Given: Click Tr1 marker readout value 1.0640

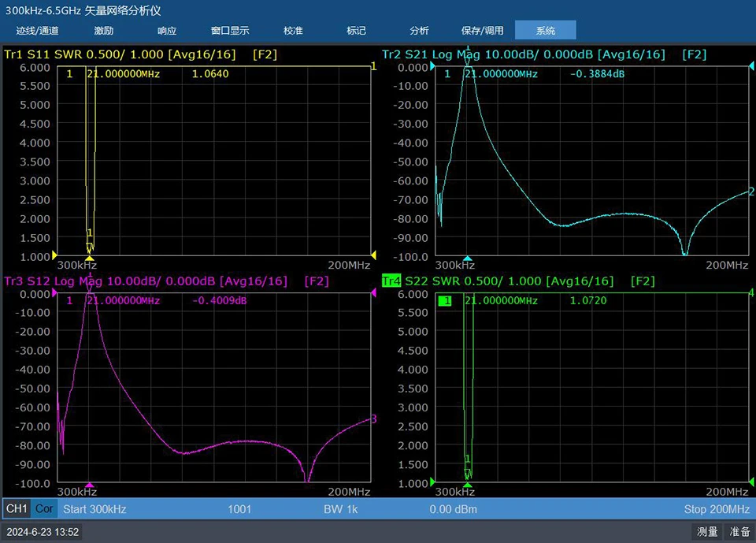Looking at the screenshot, I should tap(210, 74).
